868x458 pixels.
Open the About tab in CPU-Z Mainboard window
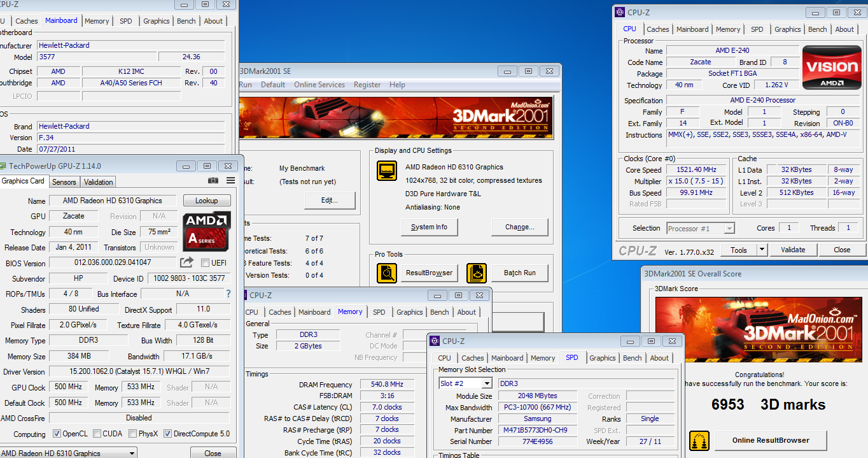pos(213,21)
